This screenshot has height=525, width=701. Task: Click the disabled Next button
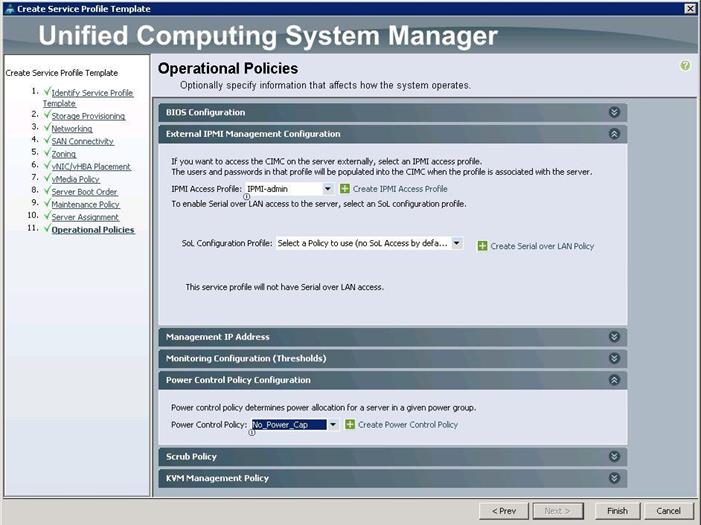click(x=557, y=511)
